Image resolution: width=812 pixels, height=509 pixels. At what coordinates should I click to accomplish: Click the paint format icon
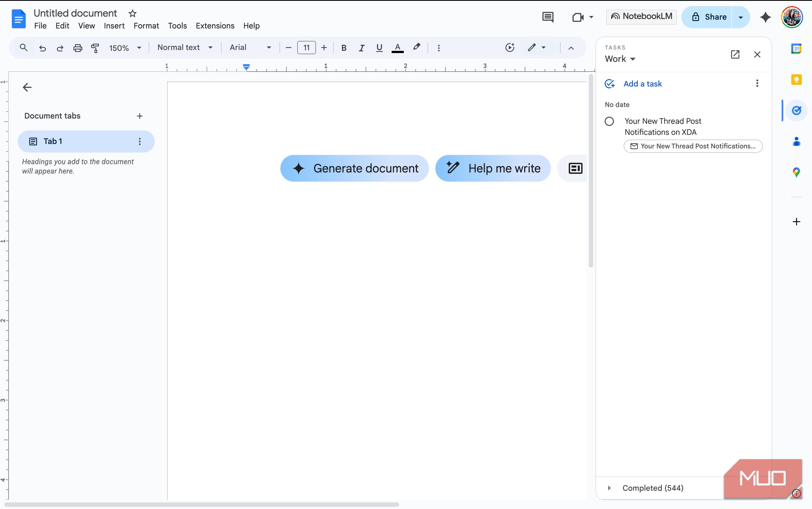95,48
